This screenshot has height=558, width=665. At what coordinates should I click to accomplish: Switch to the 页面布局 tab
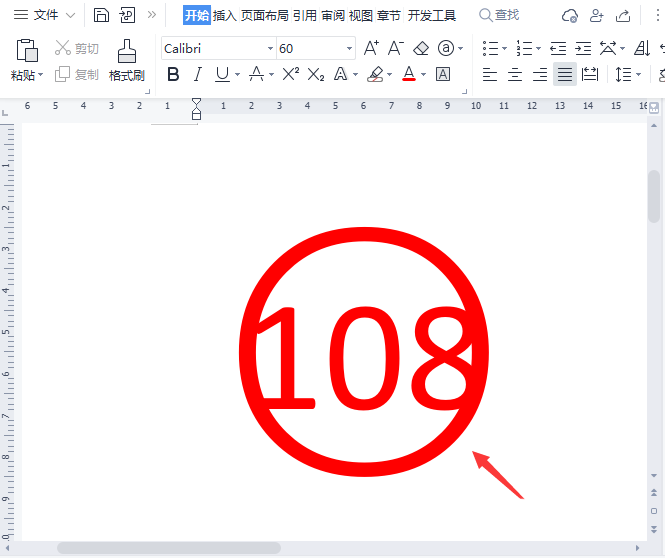[x=265, y=15]
